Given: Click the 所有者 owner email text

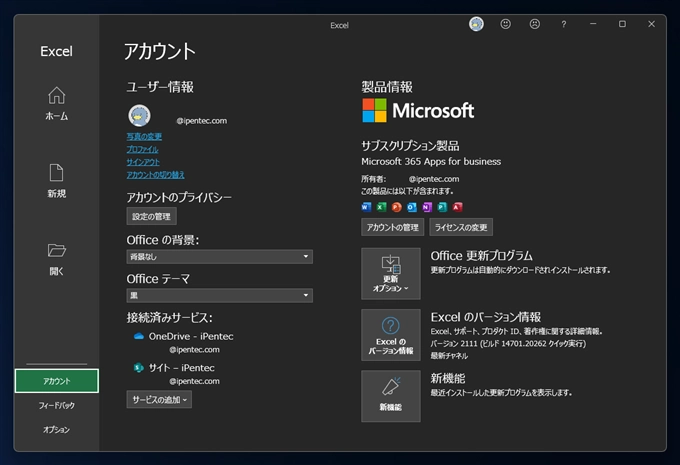Looking at the screenshot, I should (434, 179).
